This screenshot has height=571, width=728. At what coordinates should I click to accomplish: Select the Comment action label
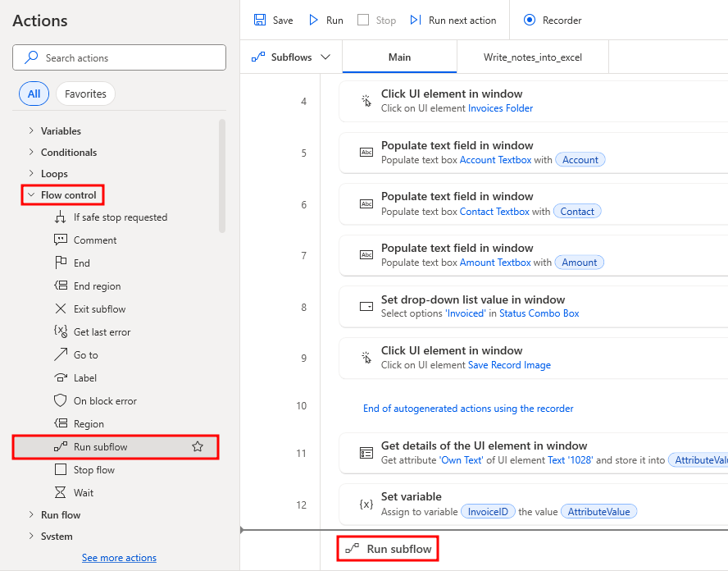click(x=95, y=240)
